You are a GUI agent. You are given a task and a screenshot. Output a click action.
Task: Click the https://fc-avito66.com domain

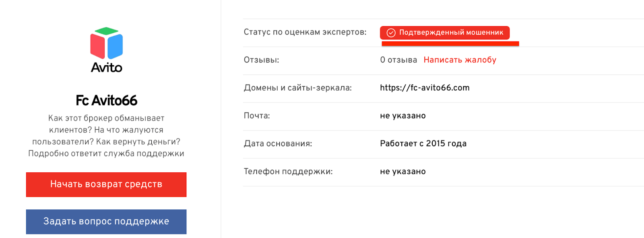click(425, 88)
